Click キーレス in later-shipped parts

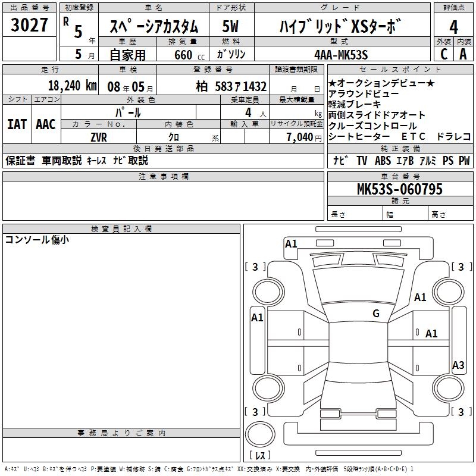pyautogui.click(x=96, y=160)
